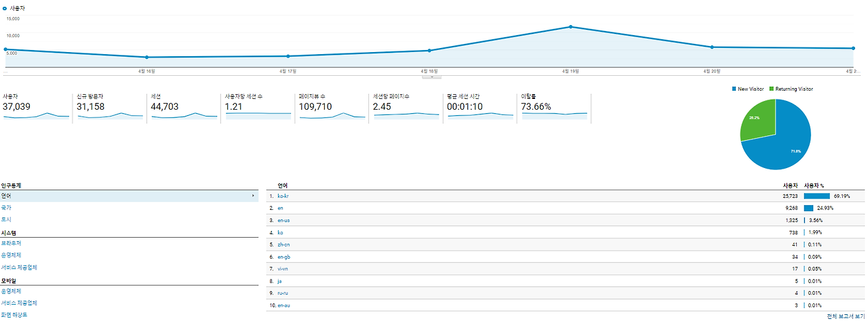Select the 페이지뷰 수 109,710 metric tile
The image size is (868, 321).
pos(332,107)
